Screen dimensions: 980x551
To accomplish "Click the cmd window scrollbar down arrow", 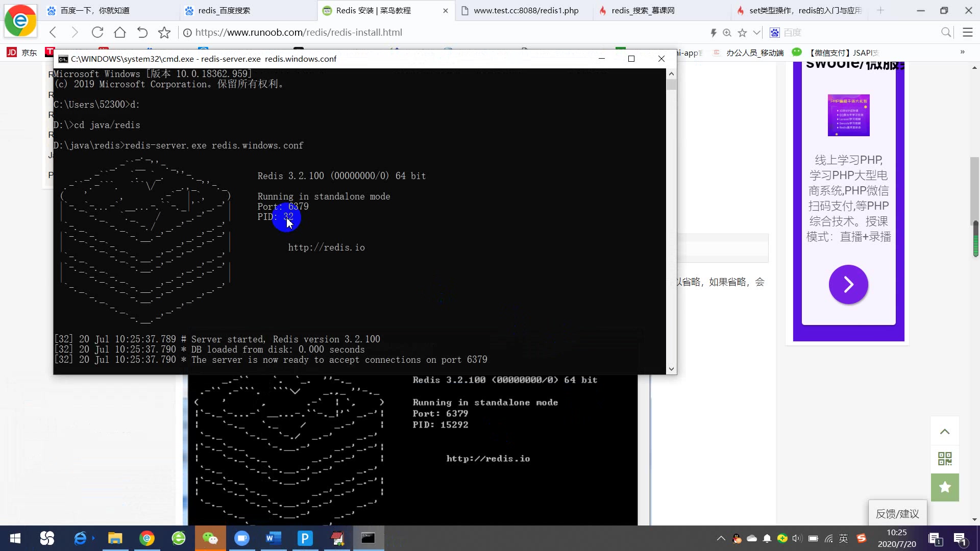I will tap(671, 369).
